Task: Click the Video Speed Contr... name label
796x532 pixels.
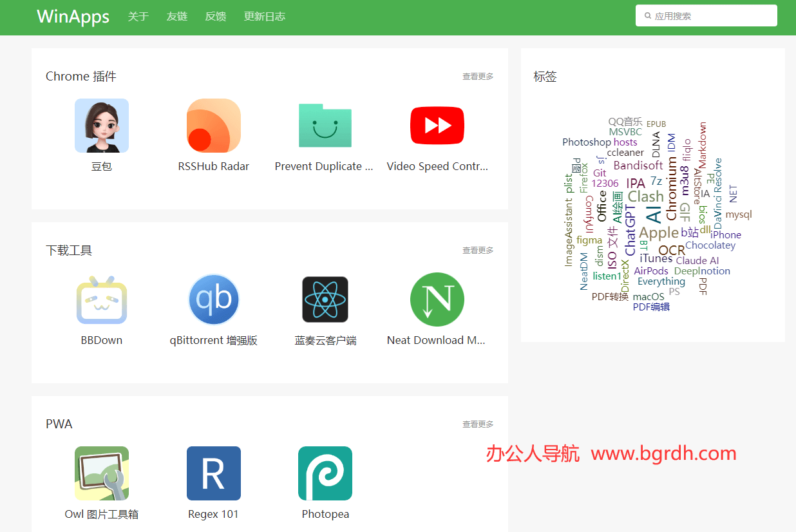Action: [x=437, y=166]
